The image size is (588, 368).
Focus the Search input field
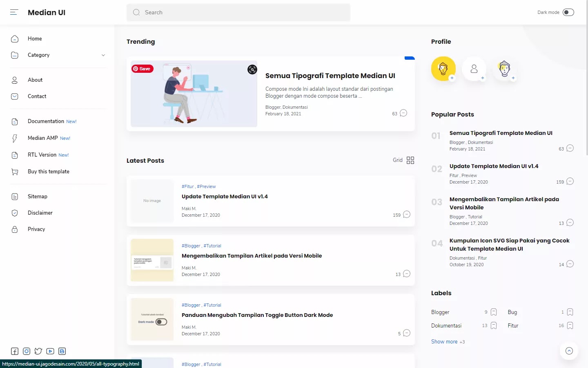point(238,12)
